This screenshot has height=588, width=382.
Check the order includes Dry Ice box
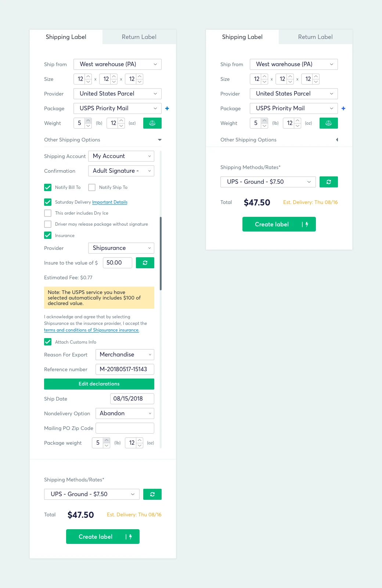(x=48, y=213)
